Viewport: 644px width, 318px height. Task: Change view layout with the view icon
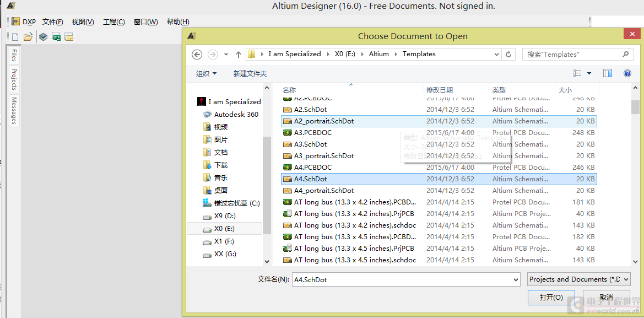point(577,73)
